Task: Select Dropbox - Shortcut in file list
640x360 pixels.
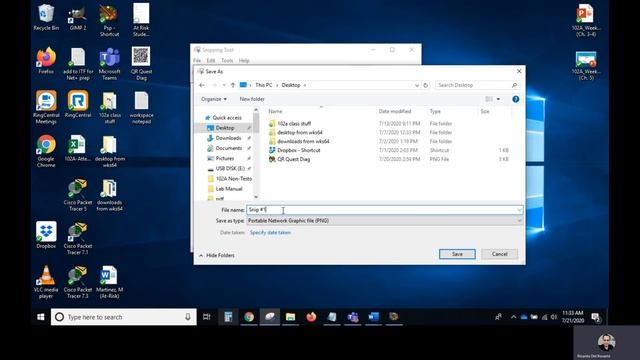Action: coord(298,150)
